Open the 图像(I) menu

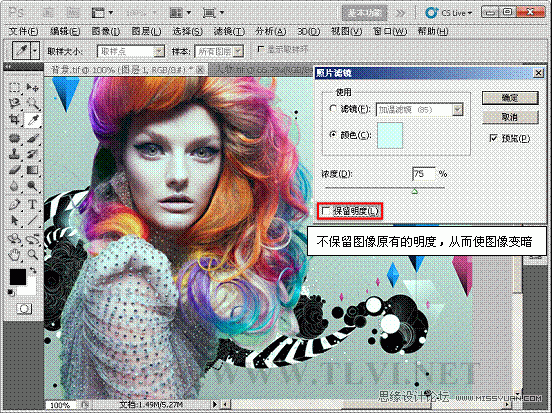tap(106, 31)
